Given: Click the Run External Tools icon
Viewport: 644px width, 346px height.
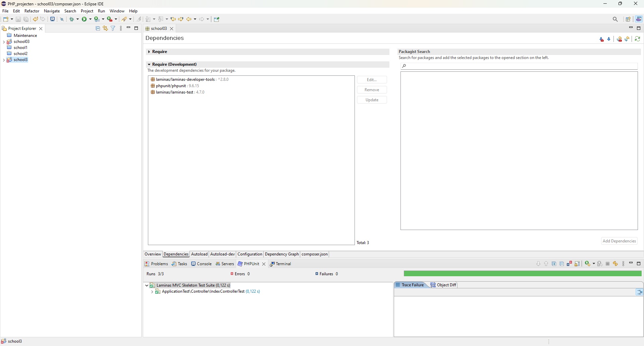Looking at the screenshot, I should 110,19.
